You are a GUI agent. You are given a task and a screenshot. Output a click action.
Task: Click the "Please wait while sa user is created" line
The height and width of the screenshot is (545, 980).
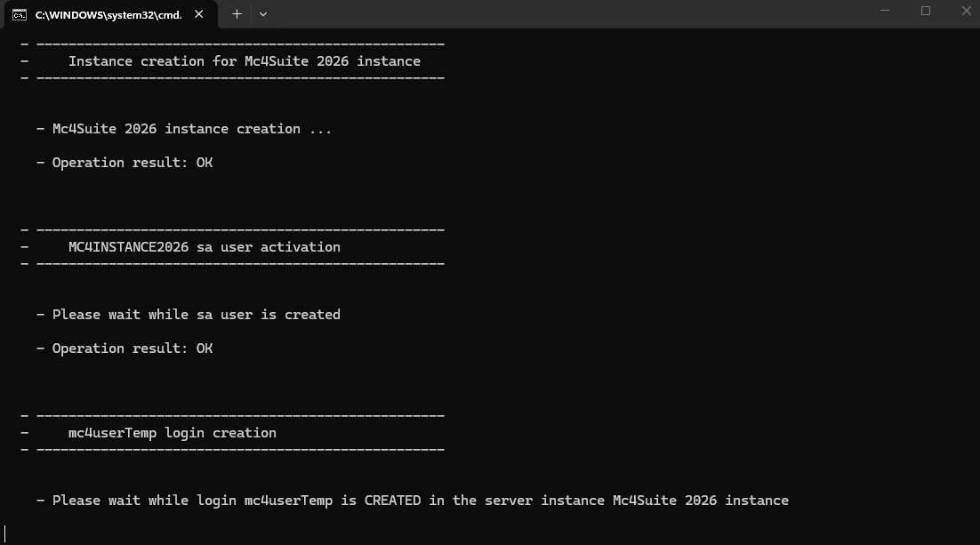(x=196, y=315)
